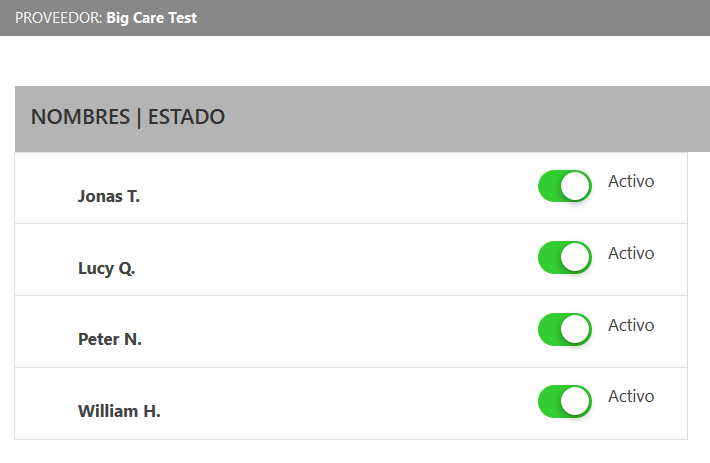Image resolution: width=710 pixels, height=463 pixels.
Task: Click the Activo label next to William H.
Action: (631, 397)
